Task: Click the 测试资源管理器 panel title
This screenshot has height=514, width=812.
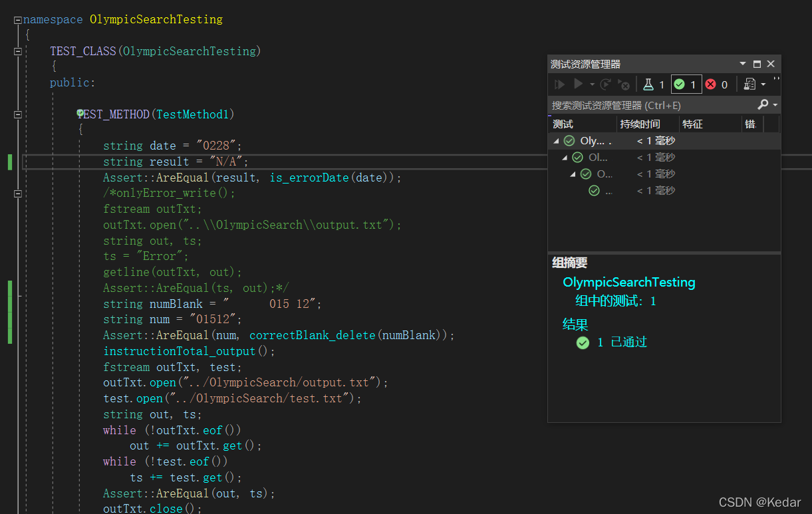Action: 585,64
